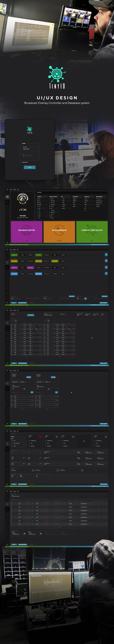Screen dimensions: 114x644
Task: Click blue refresh icon in bottom playlist bar
Action: [x=85, y=299]
